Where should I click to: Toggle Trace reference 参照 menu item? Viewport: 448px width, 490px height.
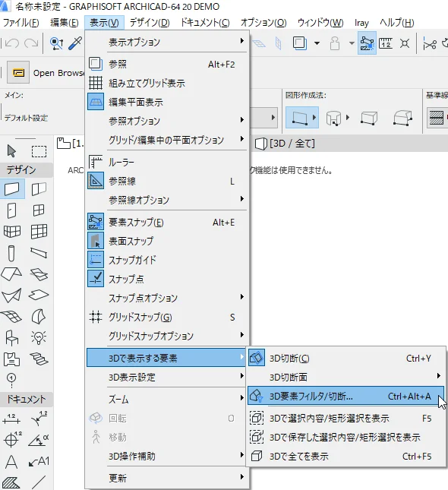pos(166,64)
